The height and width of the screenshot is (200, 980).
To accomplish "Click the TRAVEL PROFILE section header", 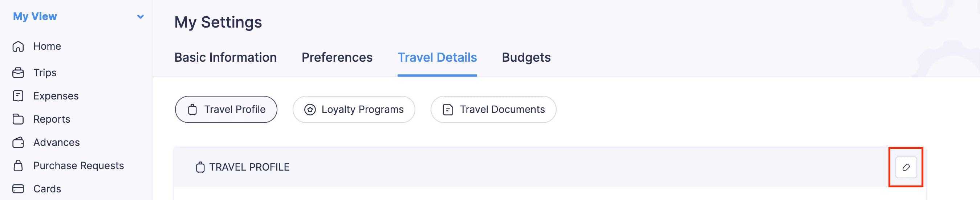I will [249, 167].
